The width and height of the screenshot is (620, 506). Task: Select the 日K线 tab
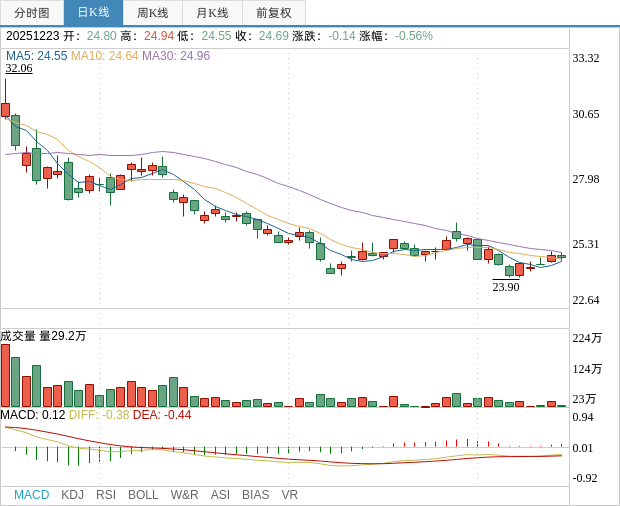tap(93, 13)
